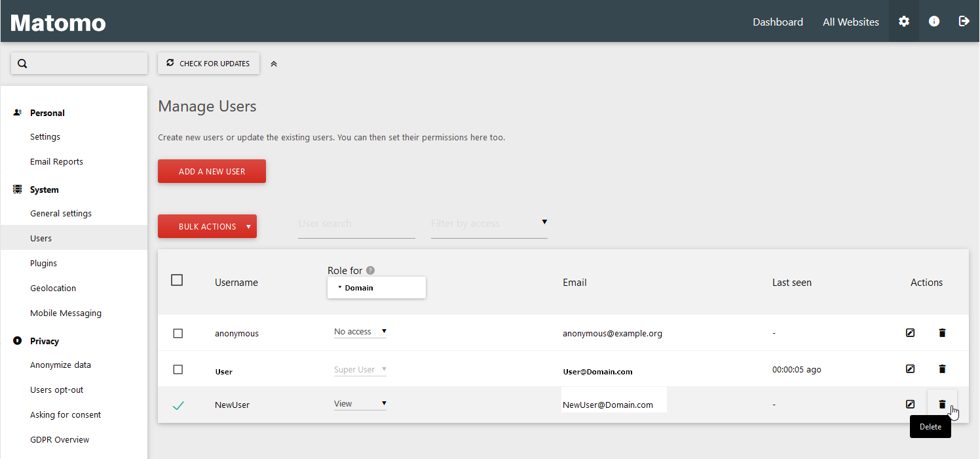Select Users in the sidebar
The width and height of the screenshot is (980, 459).
coord(74,238)
